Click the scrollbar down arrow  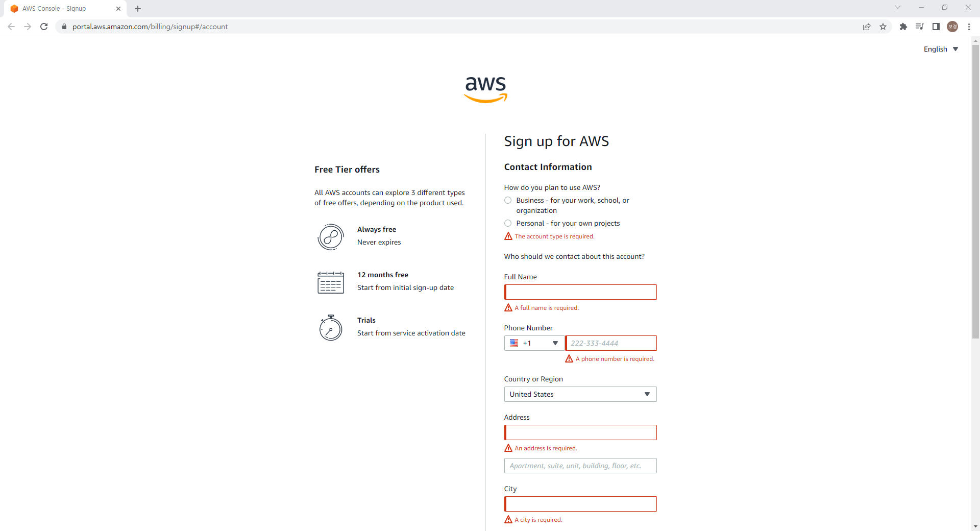[x=975, y=526]
